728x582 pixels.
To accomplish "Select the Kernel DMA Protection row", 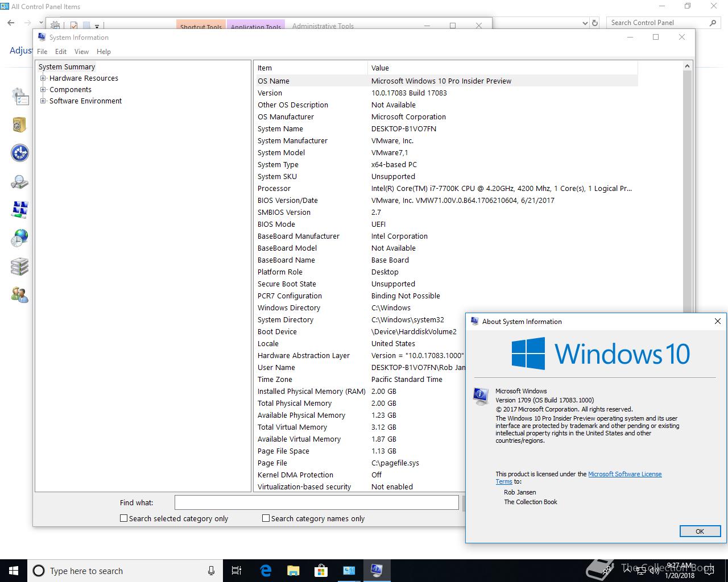I will (360, 475).
